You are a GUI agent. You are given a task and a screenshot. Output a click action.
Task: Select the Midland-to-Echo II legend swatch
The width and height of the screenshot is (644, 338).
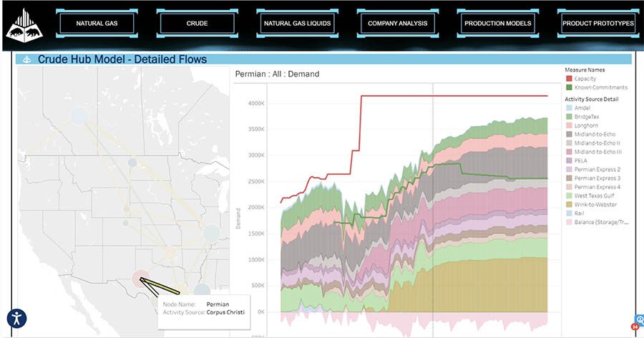click(x=569, y=143)
